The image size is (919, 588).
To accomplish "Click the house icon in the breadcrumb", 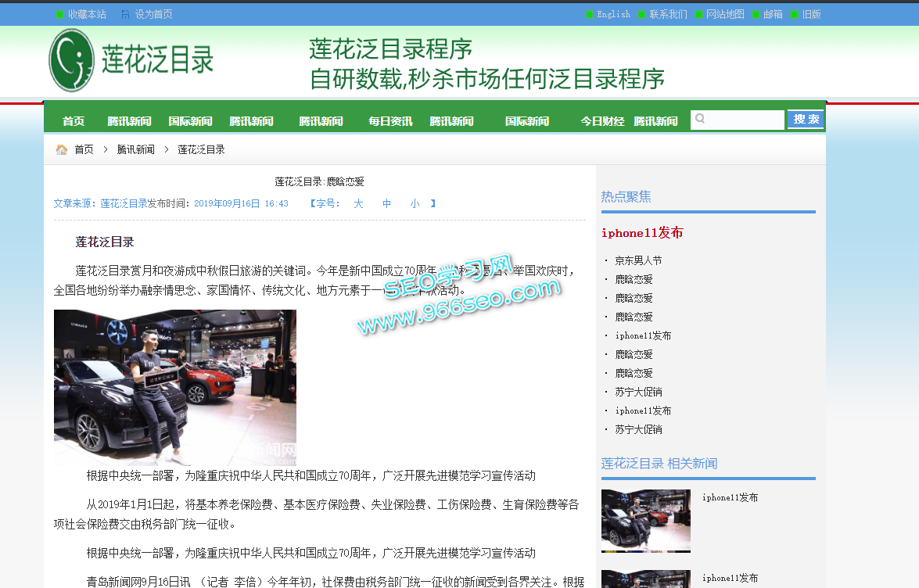I will pyautogui.click(x=62, y=150).
